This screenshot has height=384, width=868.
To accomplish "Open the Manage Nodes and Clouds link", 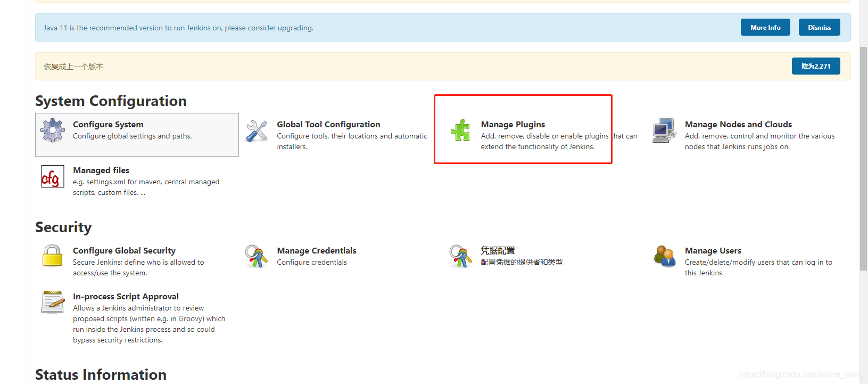I will pyautogui.click(x=738, y=124).
